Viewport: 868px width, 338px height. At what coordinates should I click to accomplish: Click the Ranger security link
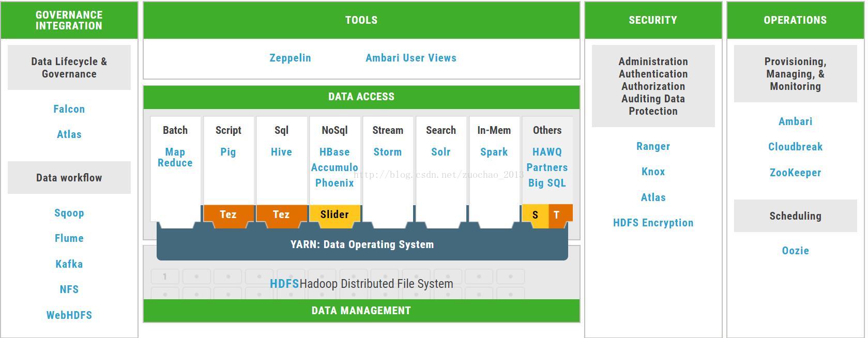point(653,146)
